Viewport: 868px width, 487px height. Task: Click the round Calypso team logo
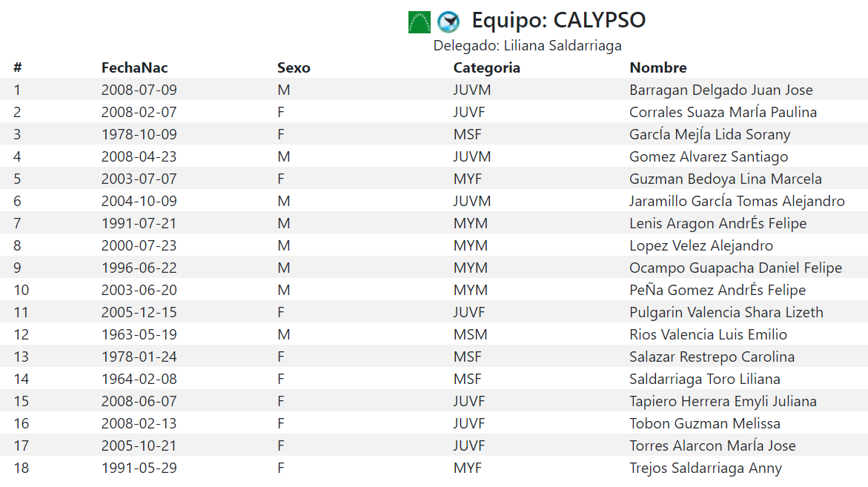coord(448,22)
